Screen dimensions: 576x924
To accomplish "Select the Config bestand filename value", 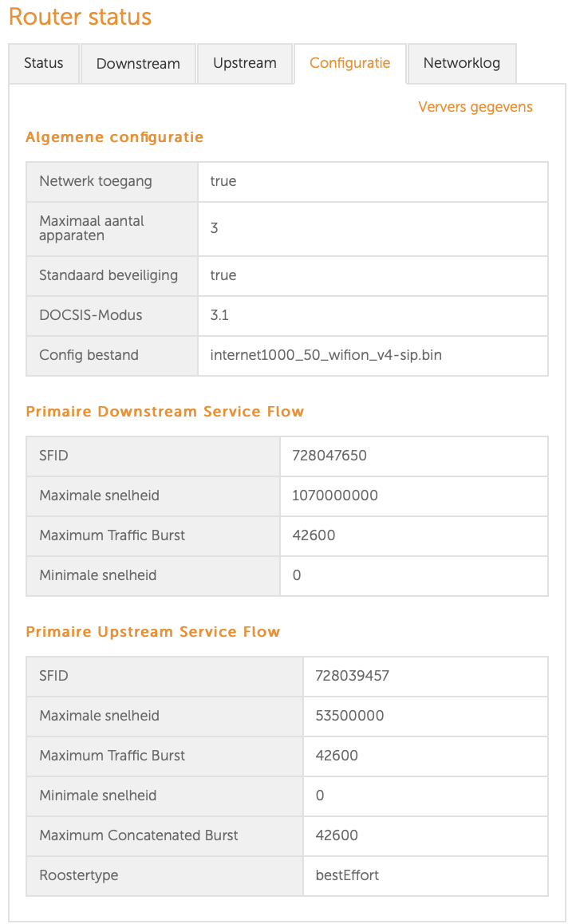I will tap(325, 355).
